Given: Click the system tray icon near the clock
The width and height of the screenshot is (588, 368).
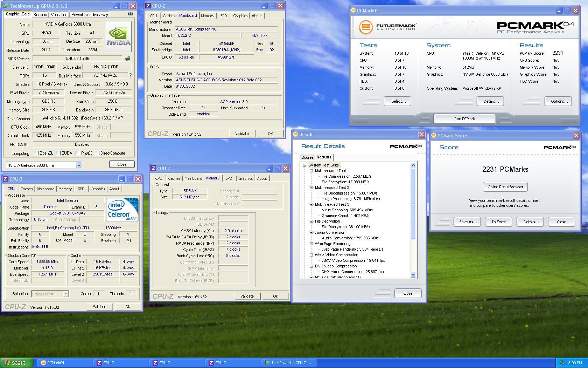Looking at the screenshot, I should (562, 363).
